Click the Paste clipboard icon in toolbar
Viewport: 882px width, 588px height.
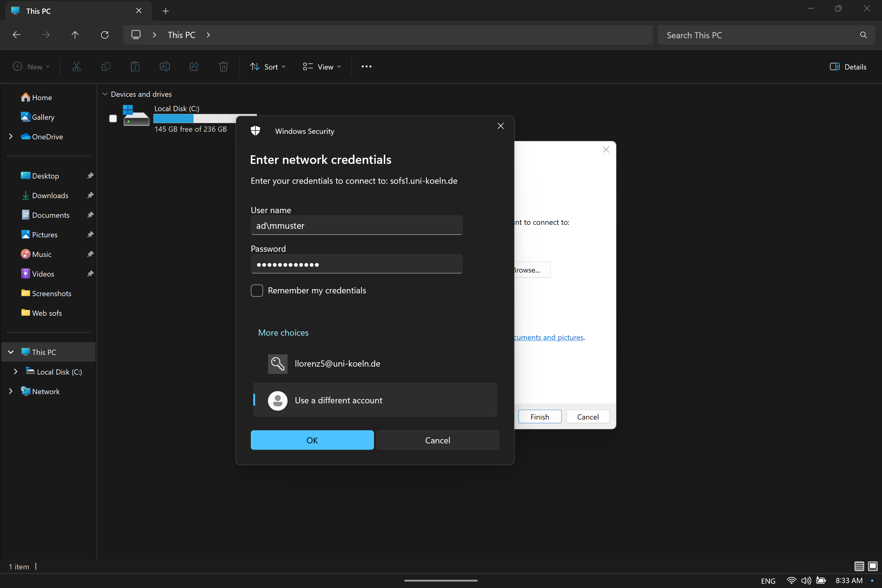(135, 67)
